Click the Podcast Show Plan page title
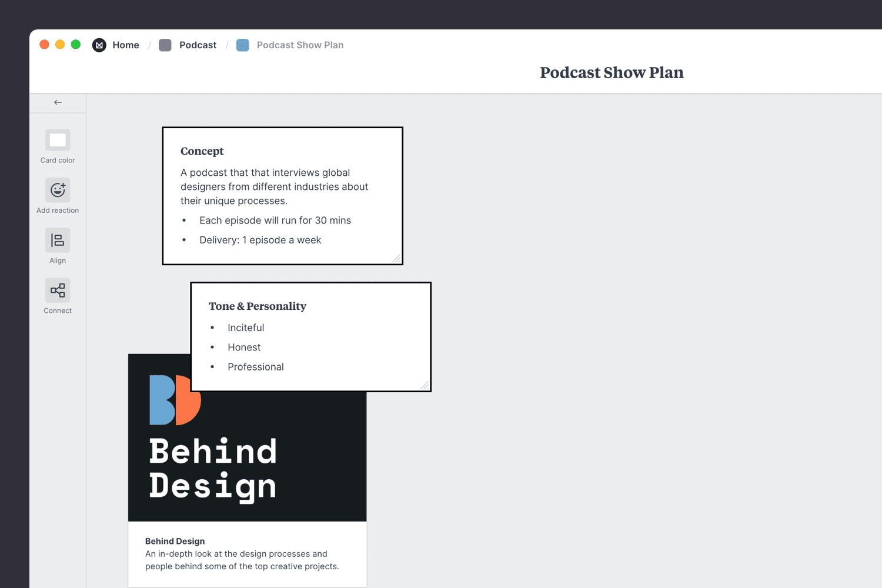 click(612, 72)
